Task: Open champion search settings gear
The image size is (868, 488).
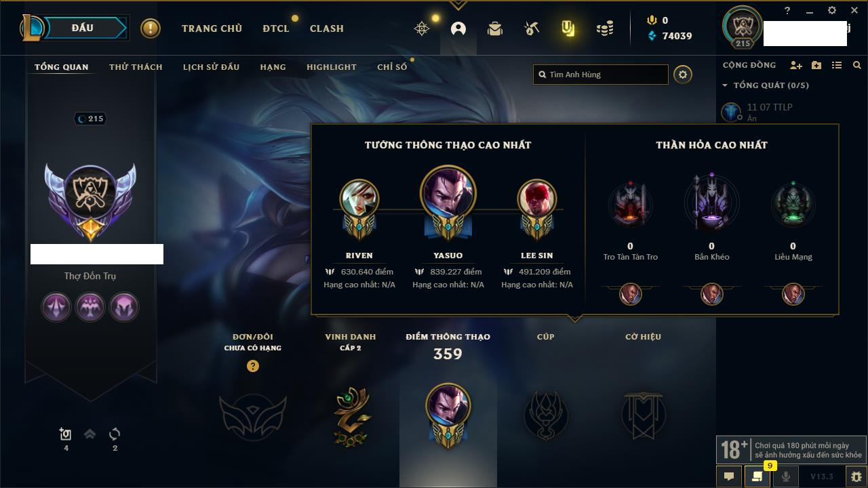Action: click(x=683, y=75)
